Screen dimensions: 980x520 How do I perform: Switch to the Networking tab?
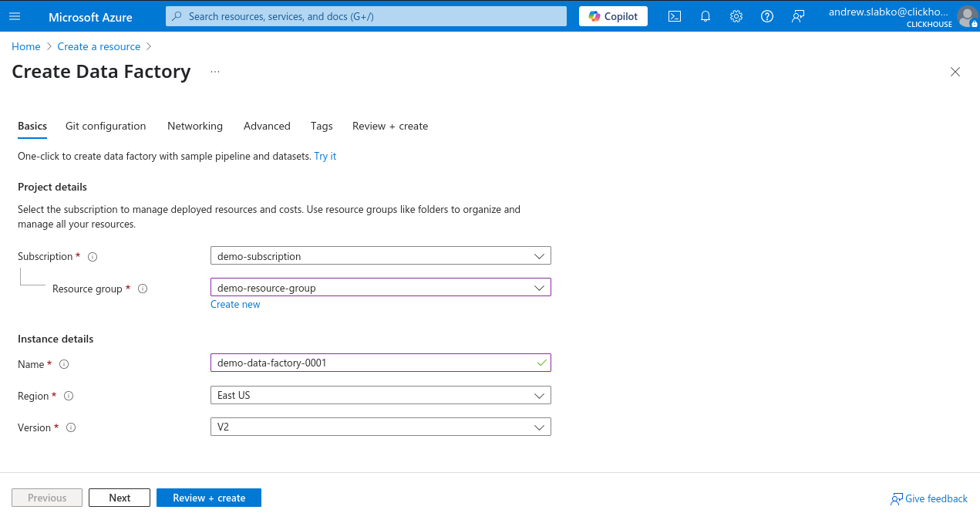(x=194, y=126)
